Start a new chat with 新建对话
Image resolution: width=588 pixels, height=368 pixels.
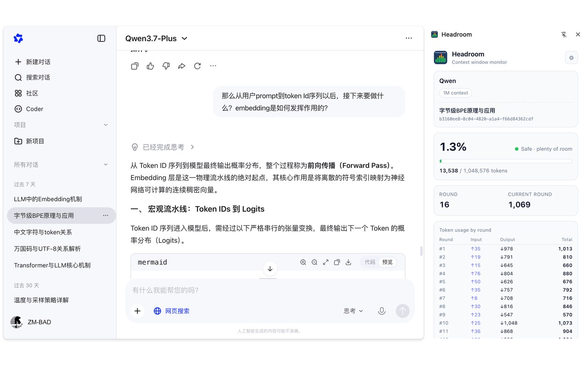pyautogui.click(x=32, y=62)
